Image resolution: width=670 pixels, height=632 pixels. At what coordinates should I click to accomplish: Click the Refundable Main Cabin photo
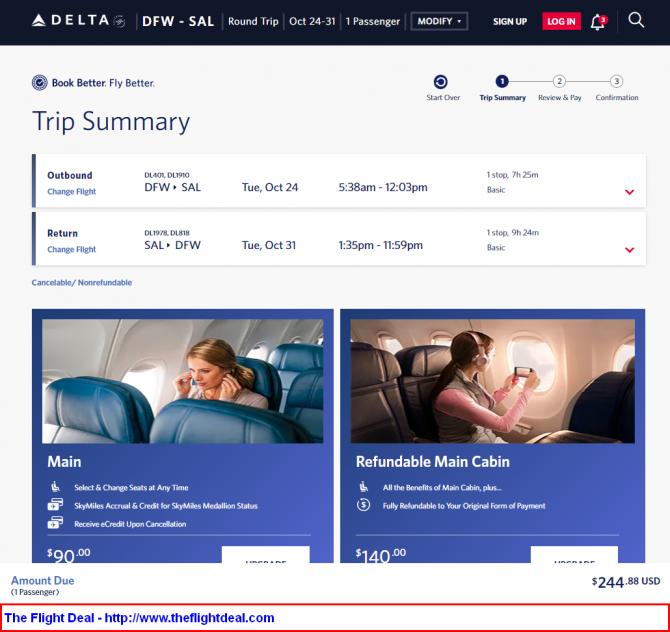(x=492, y=381)
